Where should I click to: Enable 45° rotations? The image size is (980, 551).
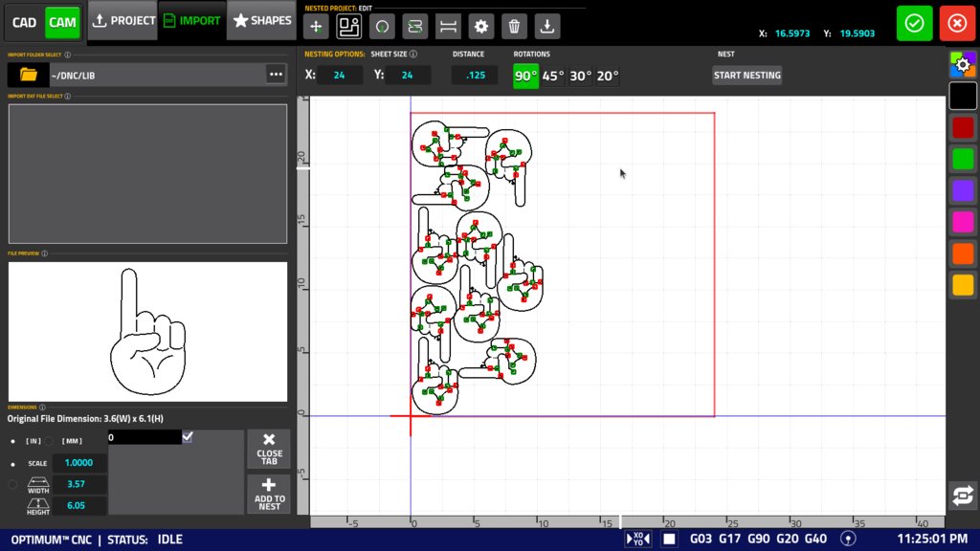pyautogui.click(x=553, y=76)
